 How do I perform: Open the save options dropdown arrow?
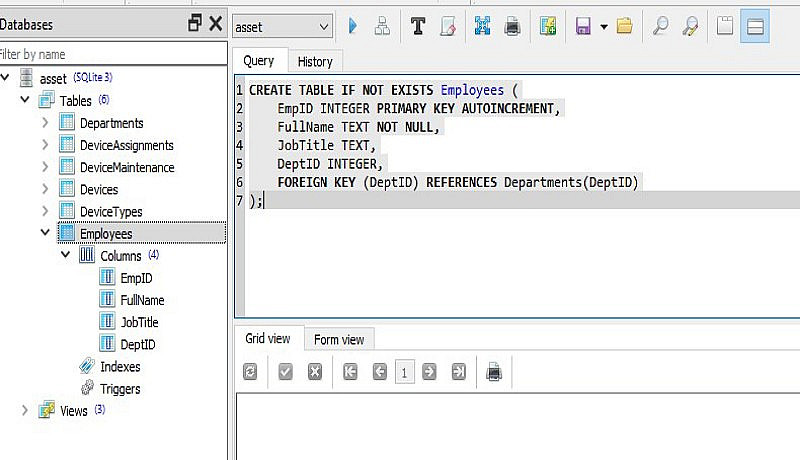(x=604, y=27)
